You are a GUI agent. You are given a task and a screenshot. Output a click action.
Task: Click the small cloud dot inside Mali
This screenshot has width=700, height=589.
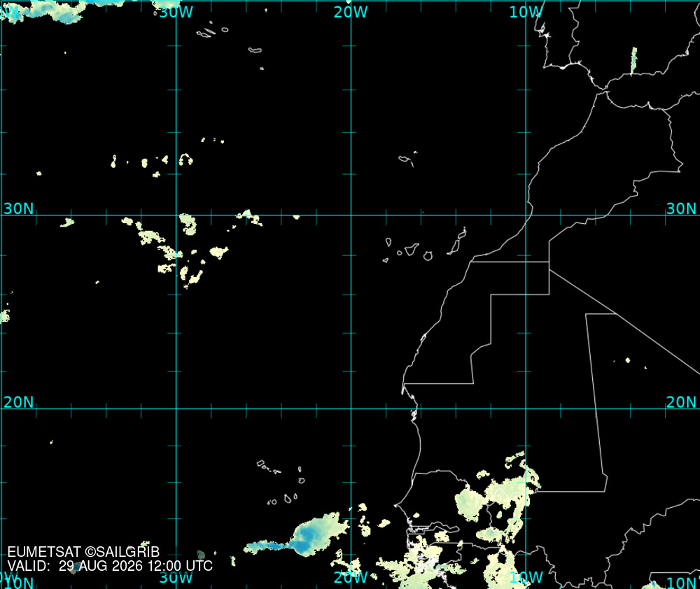[x=628, y=360]
